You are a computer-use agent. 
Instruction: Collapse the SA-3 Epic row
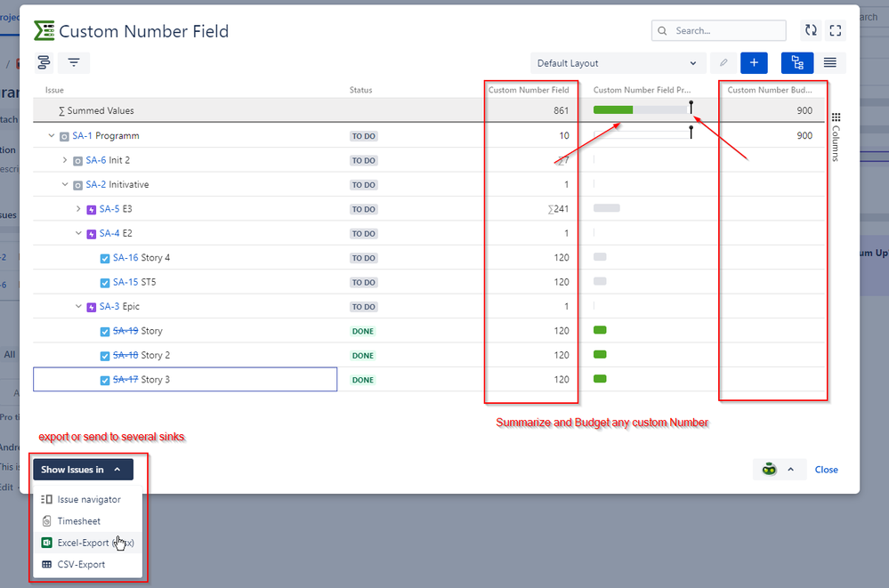point(78,306)
